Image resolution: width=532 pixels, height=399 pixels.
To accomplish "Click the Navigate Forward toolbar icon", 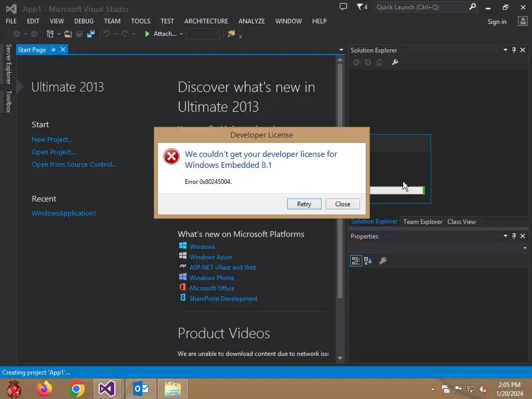I will (34, 34).
